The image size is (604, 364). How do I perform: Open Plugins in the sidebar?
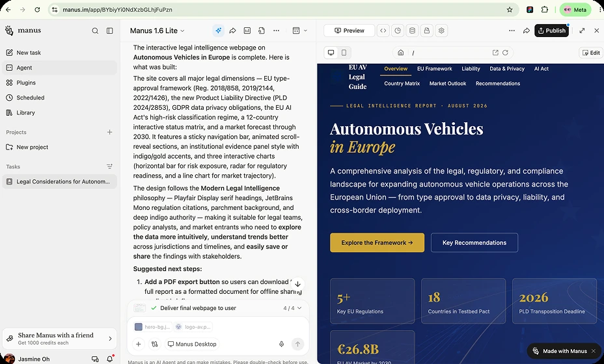(60, 83)
